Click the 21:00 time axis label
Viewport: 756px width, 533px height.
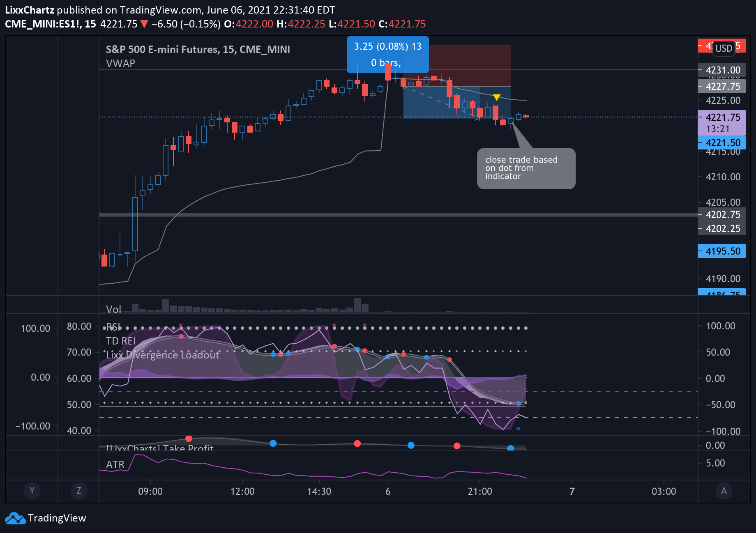pyautogui.click(x=480, y=491)
